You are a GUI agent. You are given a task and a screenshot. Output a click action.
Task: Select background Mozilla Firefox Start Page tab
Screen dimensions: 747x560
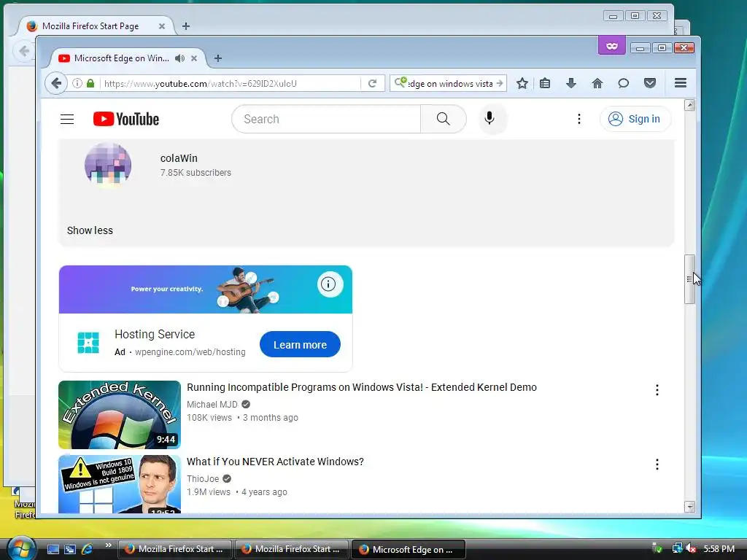click(90, 26)
